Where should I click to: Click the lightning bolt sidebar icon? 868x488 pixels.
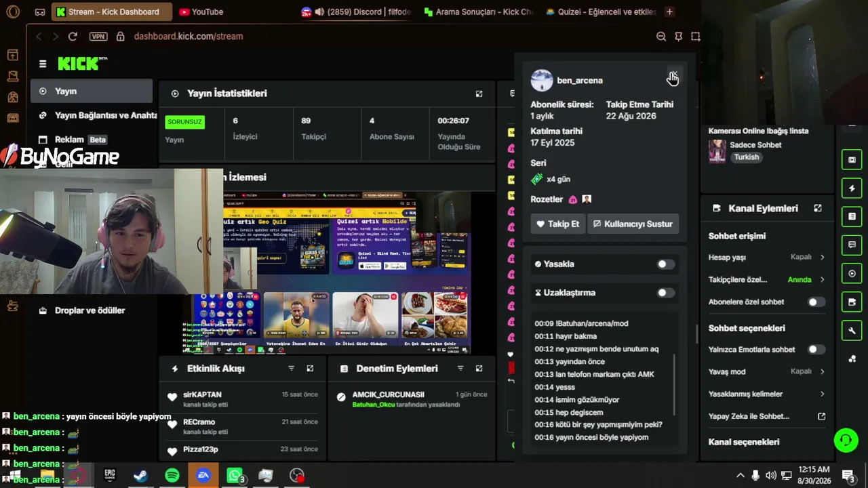pos(852,188)
